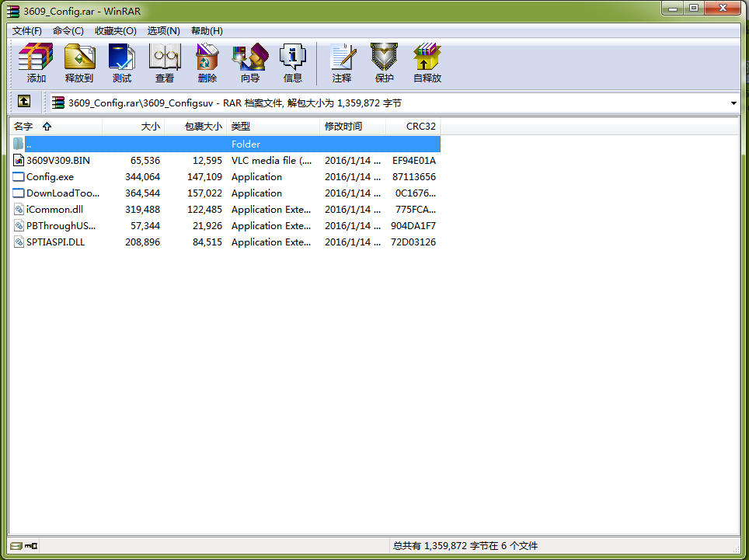Click the PBThroughUS... file icon
The width and height of the screenshot is (749, 560).
point(18,225)
